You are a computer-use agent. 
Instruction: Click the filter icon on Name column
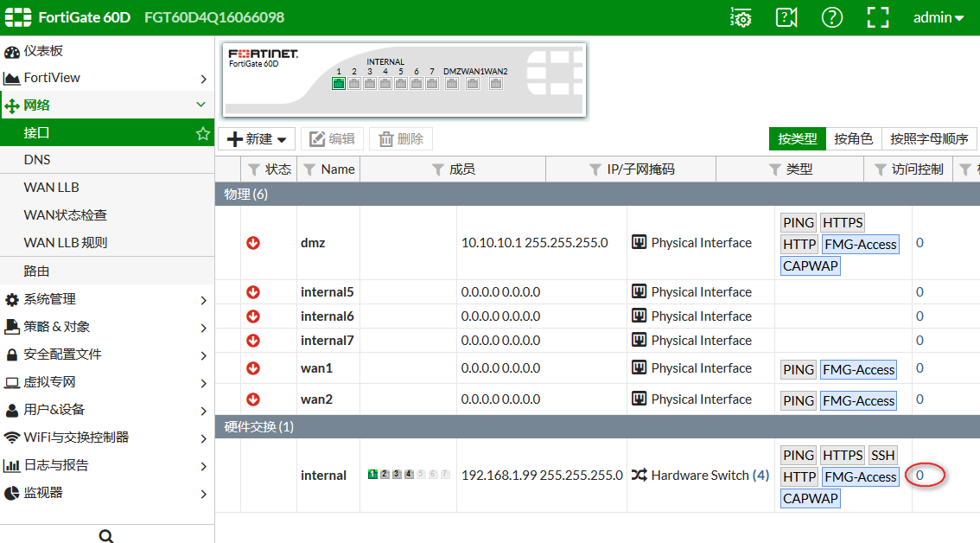point(309,169)
